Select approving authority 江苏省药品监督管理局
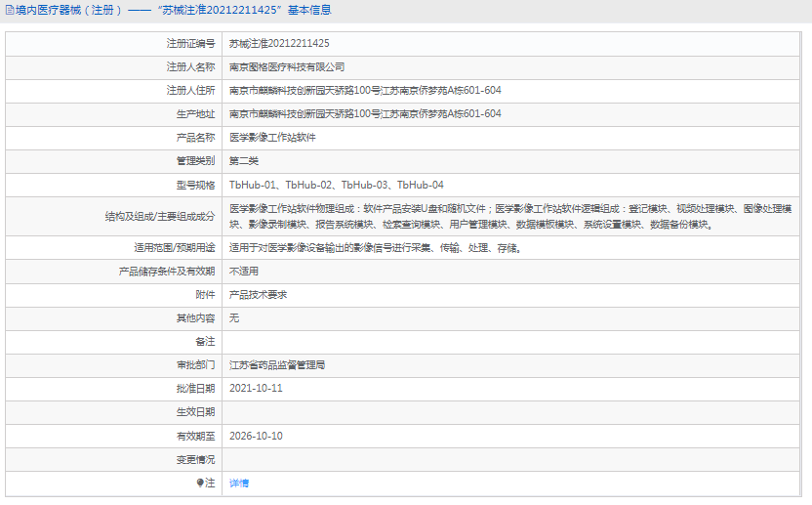 tap(277, 365)
